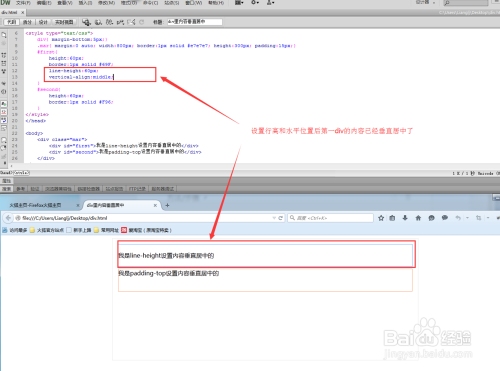Click the crop screenshot icon in Firefox toolbar
The width and height of the screenshot is (500, 371).
tap(478, 218)
